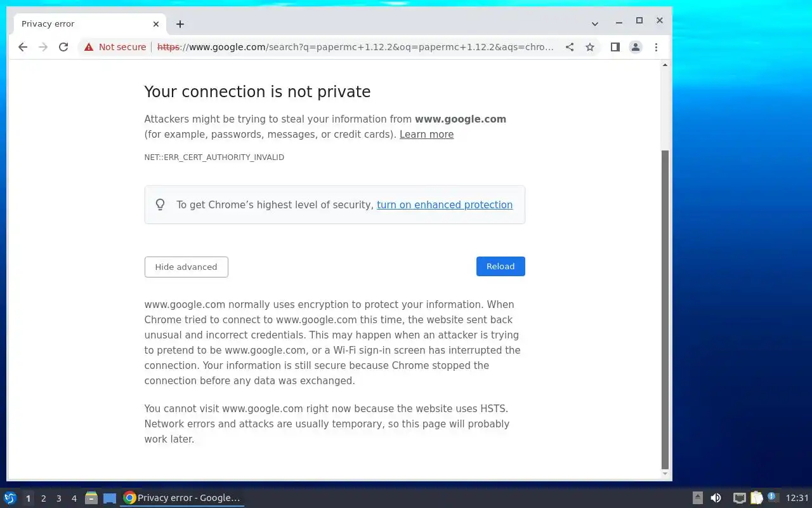Open the Chrome three-dot menu
The width and height of the screenshot is (812, 508).
[656, 47]
